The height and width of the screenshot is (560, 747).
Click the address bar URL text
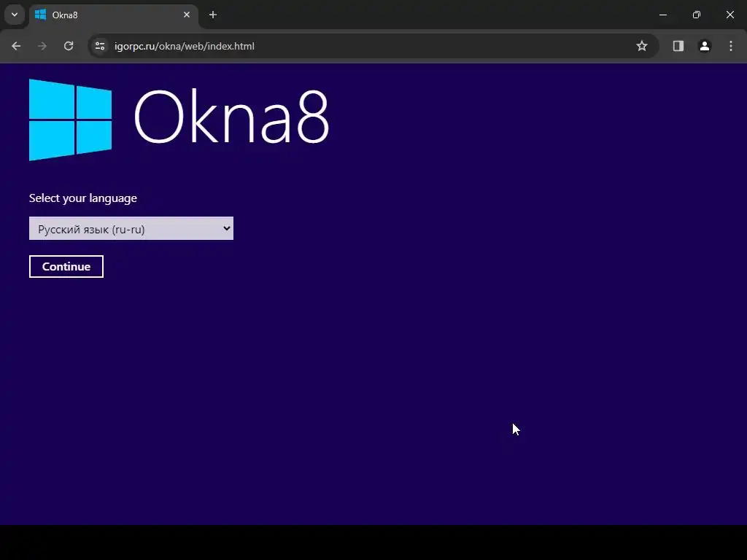point(185,46)
